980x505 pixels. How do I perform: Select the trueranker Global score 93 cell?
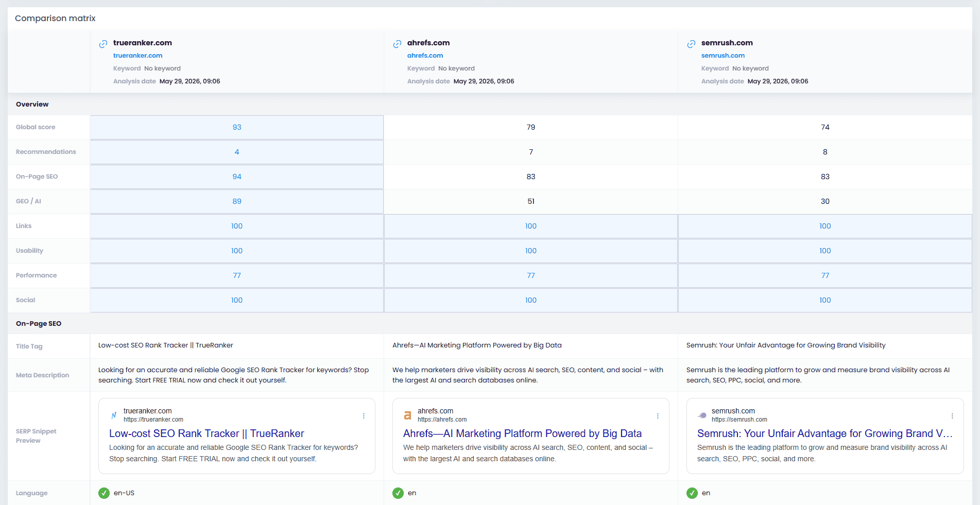click(x=237, y=127)
